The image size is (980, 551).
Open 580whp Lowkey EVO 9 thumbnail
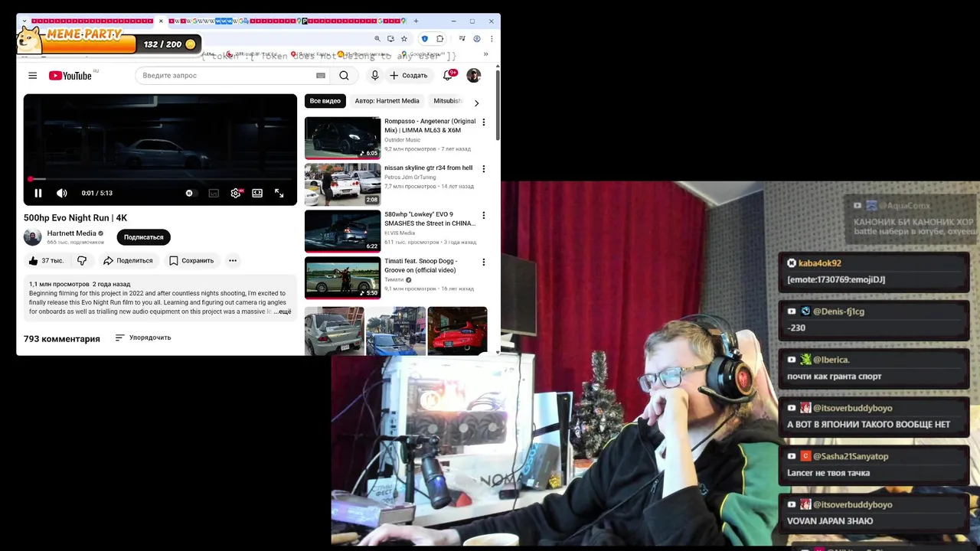[x=342, y=231]
